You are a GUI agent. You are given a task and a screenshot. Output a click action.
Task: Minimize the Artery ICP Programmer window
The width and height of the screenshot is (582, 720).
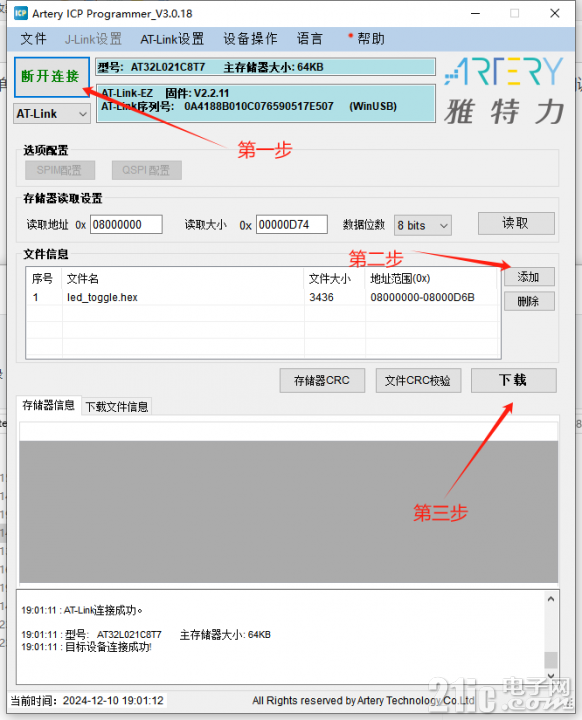tap(475, 13)
